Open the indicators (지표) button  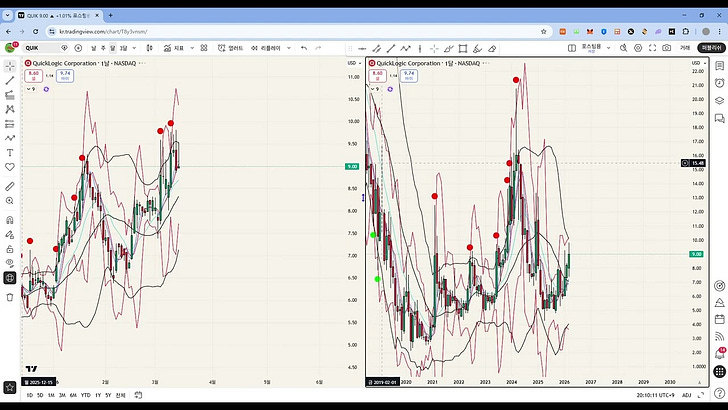[174, 48]
